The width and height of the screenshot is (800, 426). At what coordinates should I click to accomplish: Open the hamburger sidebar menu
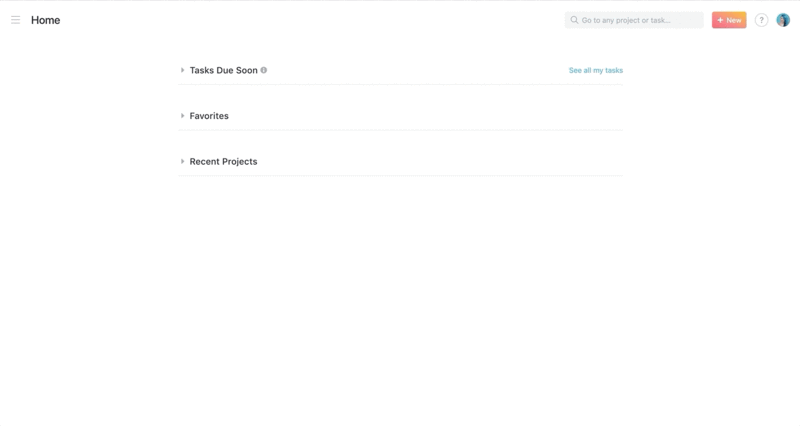click(x=15, y=20)
